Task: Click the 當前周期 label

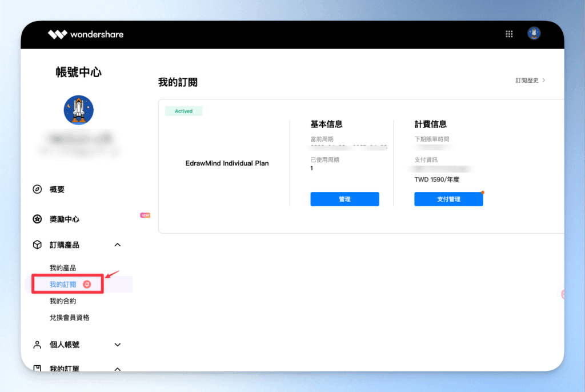Action: click(322, 139)
